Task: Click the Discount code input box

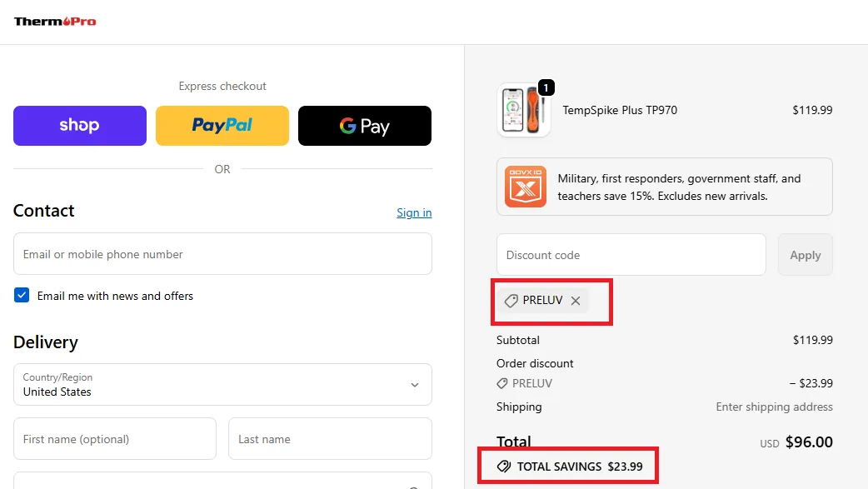Action: [631, 255]
